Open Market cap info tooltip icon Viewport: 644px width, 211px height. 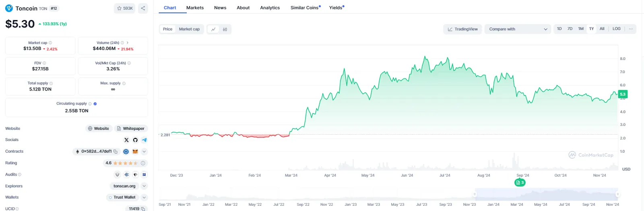pyautogui.click(x=50, y=43)
